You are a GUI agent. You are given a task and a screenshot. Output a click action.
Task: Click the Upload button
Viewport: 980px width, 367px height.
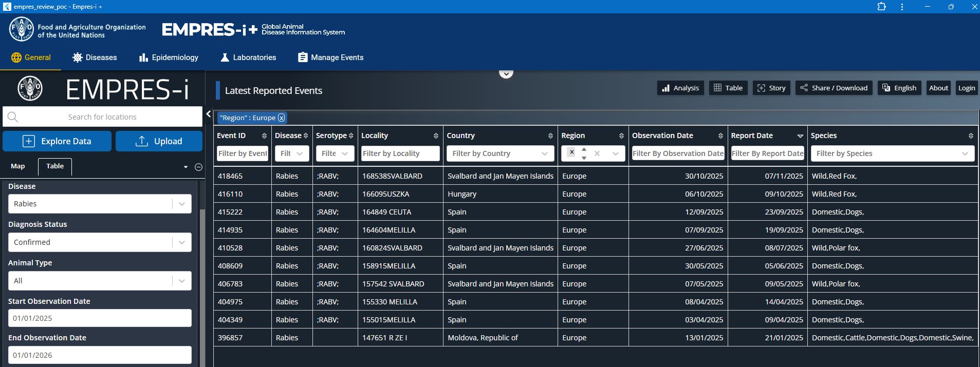pos(159,141)
